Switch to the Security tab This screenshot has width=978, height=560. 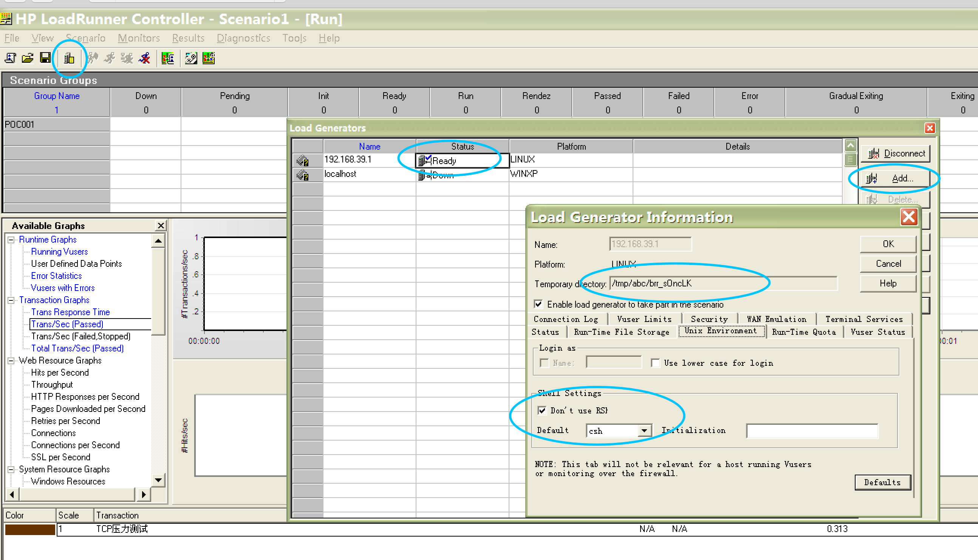[710, 319]
